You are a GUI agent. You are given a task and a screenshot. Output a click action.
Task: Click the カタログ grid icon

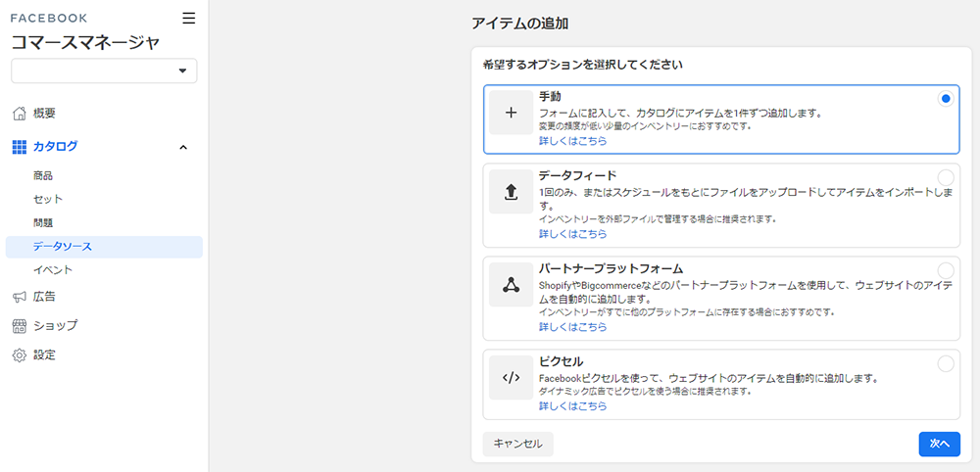[x=20, y=147]
